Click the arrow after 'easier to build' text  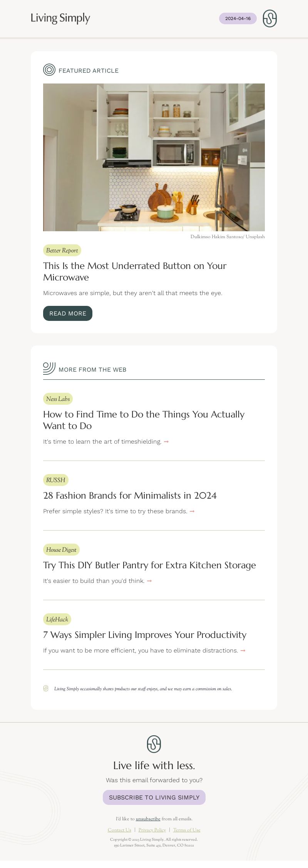pyautogui.click(x=149, y=581)
